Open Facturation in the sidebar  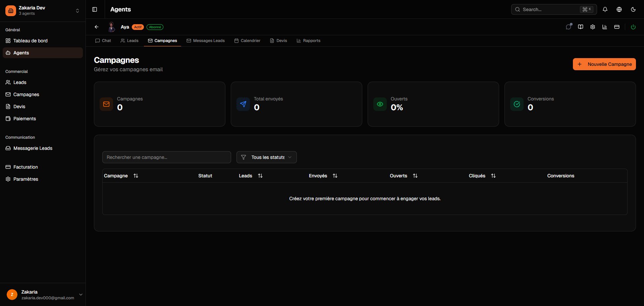pyautogui.click(x=25, y=167)
